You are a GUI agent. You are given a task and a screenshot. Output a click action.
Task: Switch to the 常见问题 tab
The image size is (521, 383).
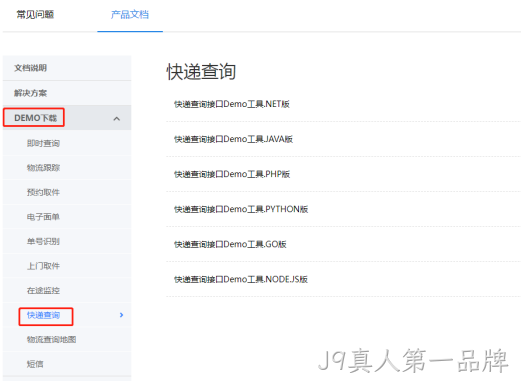tap(35, 15)
